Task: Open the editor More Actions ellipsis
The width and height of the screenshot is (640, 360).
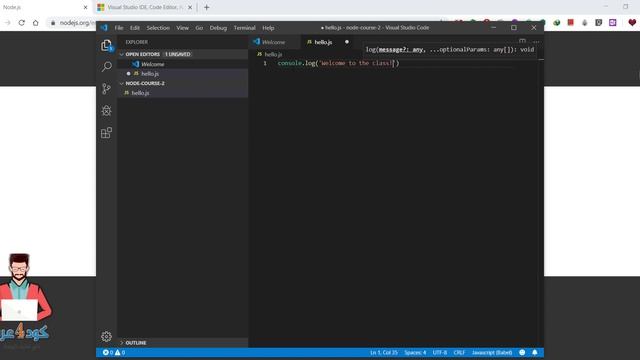Action: (536, 41)
